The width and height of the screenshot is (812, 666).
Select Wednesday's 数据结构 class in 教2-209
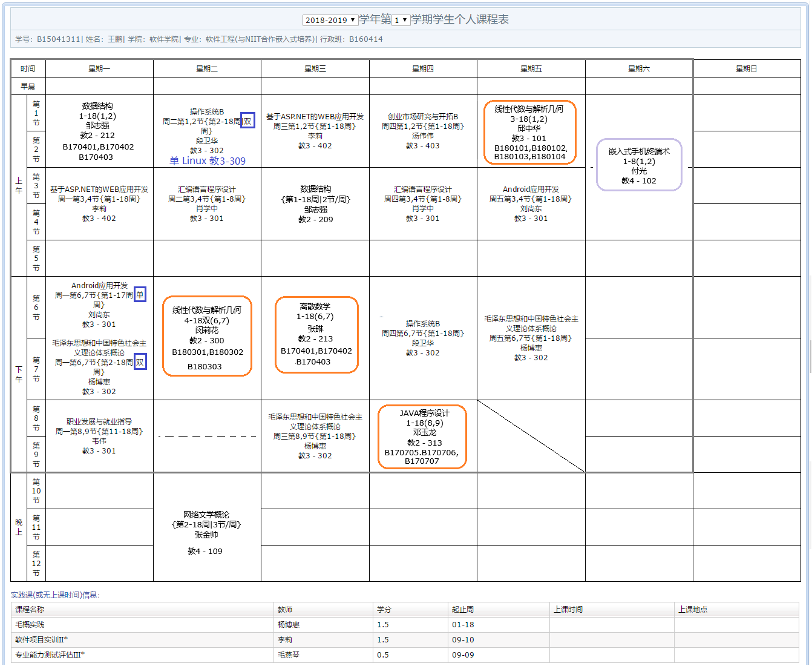[315, 204]
